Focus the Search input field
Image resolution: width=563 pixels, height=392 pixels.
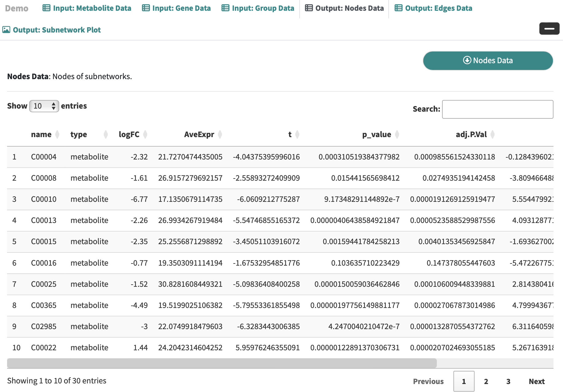(x=497, y=109)
